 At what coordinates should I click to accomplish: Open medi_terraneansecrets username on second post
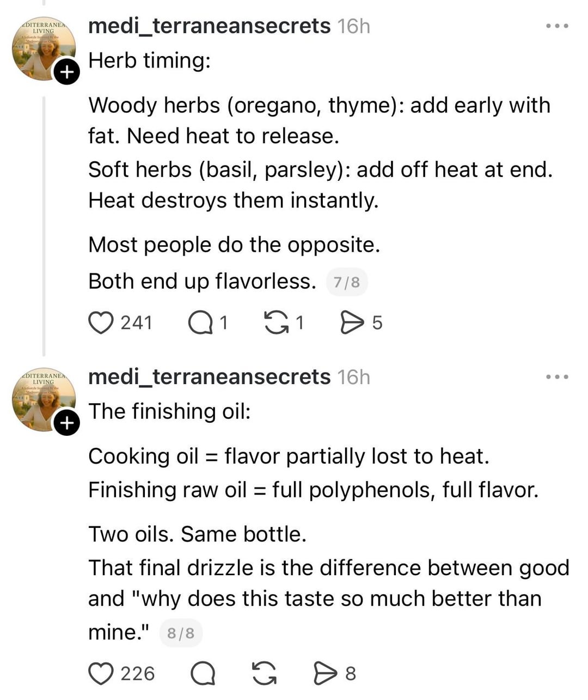point(209,376)
